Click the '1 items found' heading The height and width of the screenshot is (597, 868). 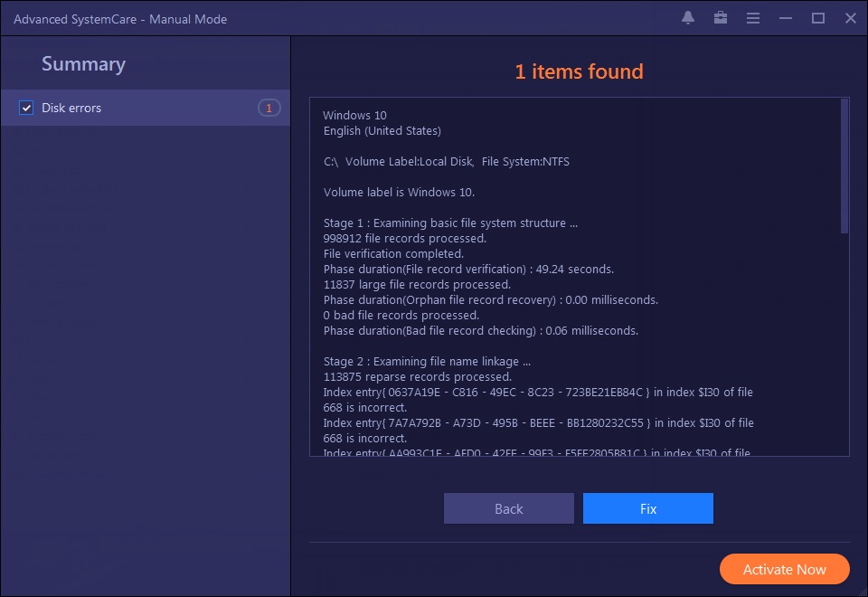(579, 71)
